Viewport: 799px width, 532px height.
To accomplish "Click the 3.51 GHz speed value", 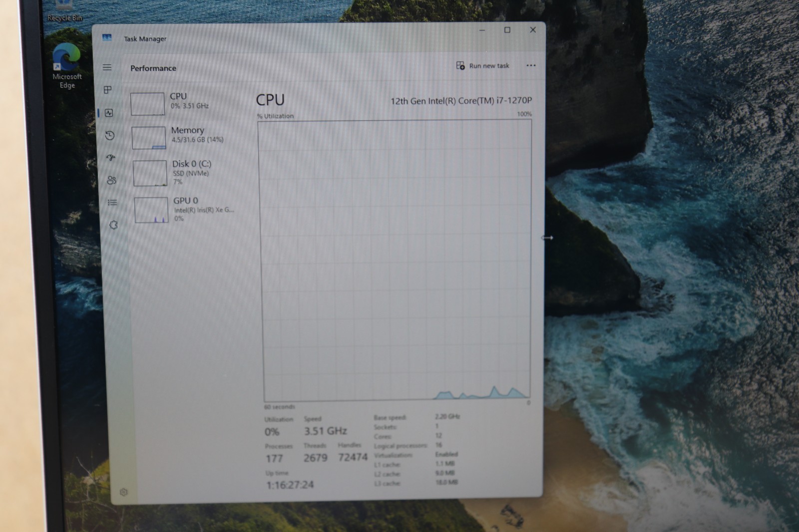I will pyautogui.click(x=326, y=431).
